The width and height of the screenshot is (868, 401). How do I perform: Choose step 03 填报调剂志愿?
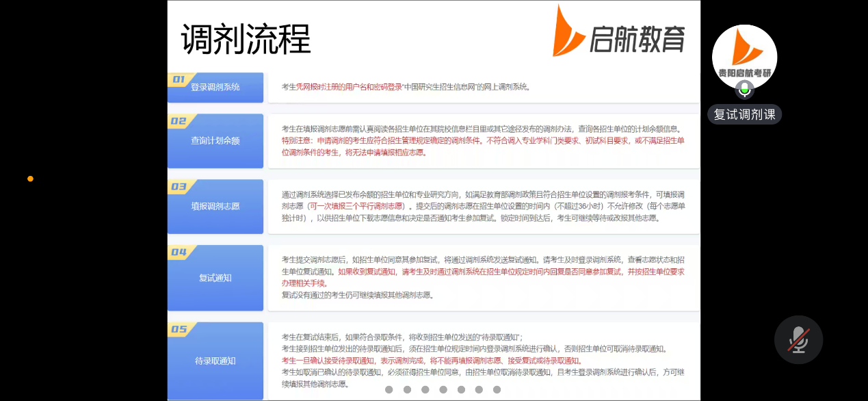(215, 206)
